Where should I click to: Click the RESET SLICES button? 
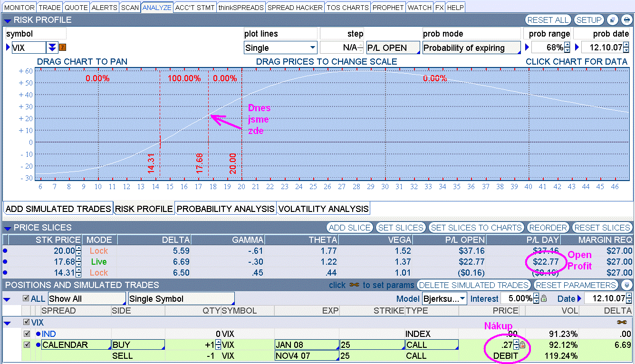click(x=602, y=228)
